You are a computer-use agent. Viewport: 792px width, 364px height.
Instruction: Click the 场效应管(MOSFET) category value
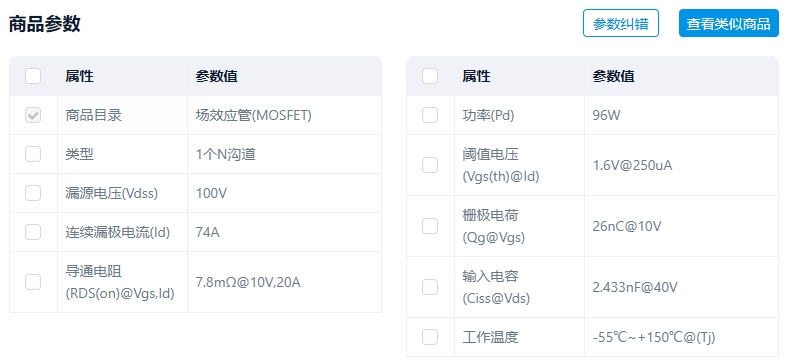(254, 116)
